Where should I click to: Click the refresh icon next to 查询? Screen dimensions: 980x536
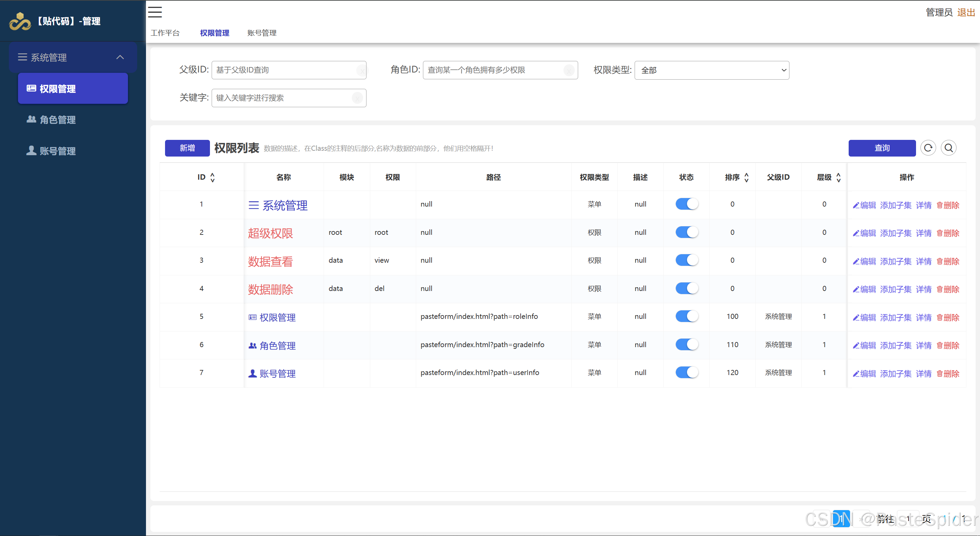[929, 148]
